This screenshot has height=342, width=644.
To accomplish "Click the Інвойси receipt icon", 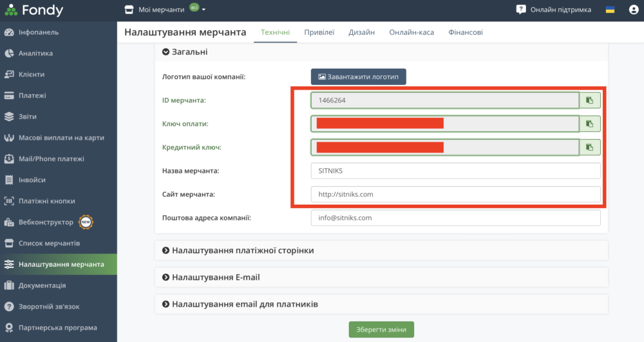I will (9, 180).
